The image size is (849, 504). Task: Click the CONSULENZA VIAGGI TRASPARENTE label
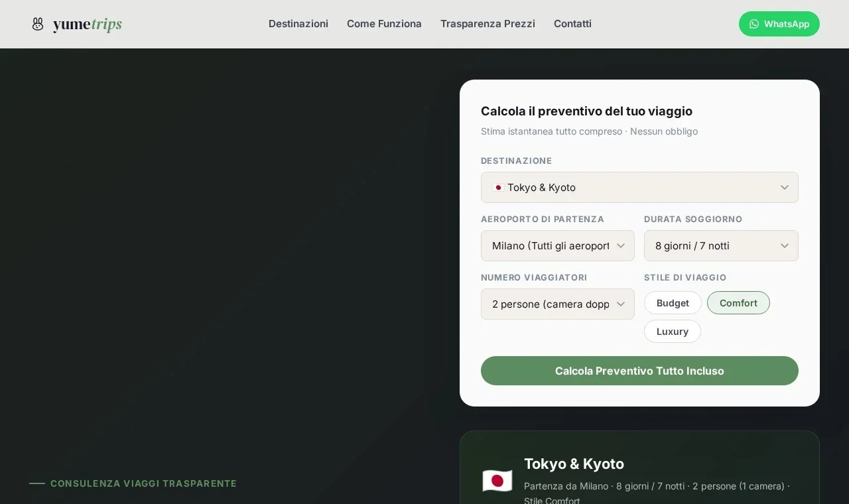pos(143,483)
